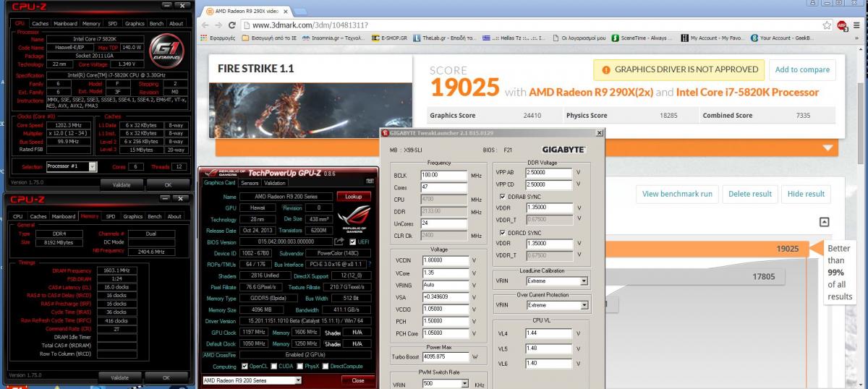Collapse the result with the up-arrow box icon
This screenshot has width=868, height=389.
tap(824, 223)
